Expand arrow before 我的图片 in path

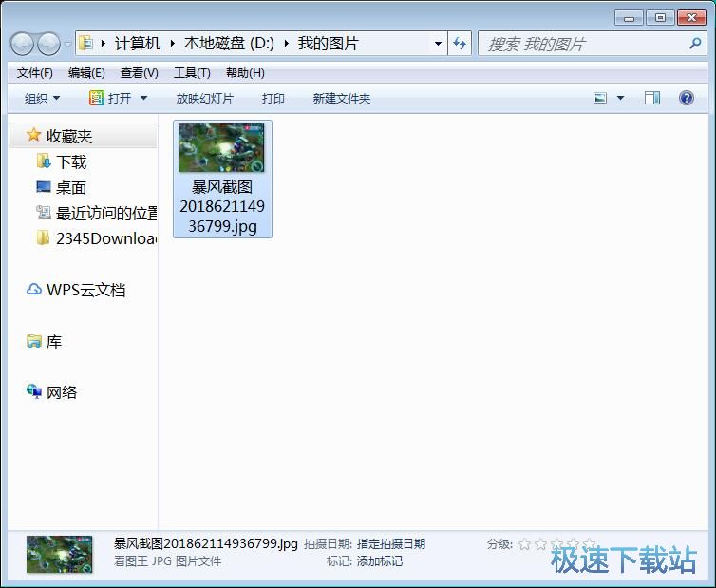coord(287,44)
